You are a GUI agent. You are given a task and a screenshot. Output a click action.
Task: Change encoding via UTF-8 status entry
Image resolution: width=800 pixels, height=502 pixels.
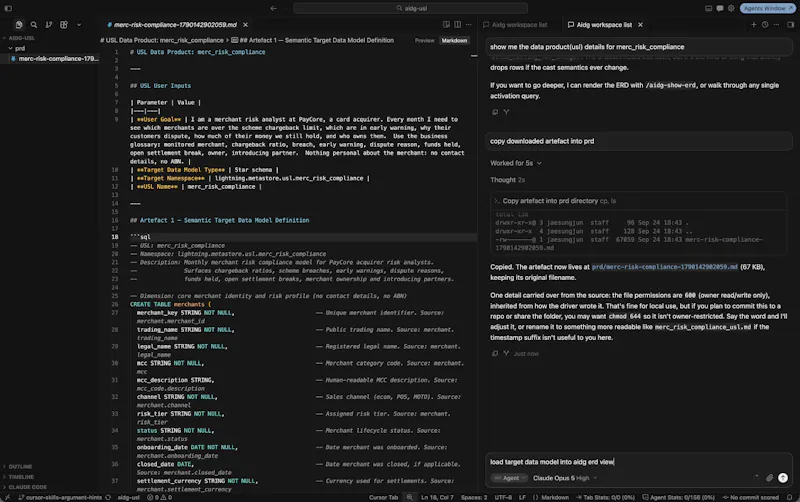(503, 497)
